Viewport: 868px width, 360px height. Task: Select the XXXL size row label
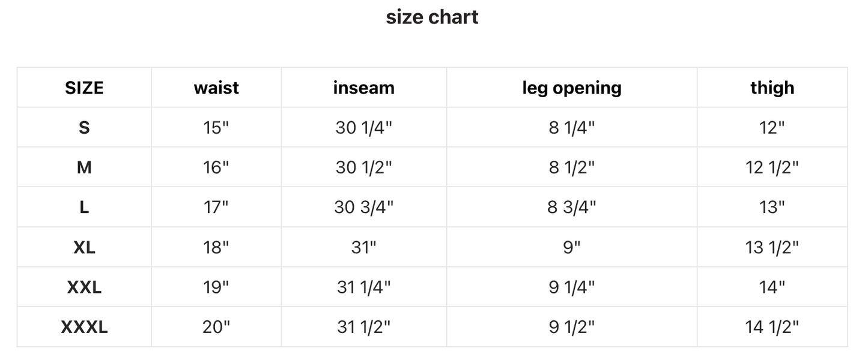tap(84, 327)
